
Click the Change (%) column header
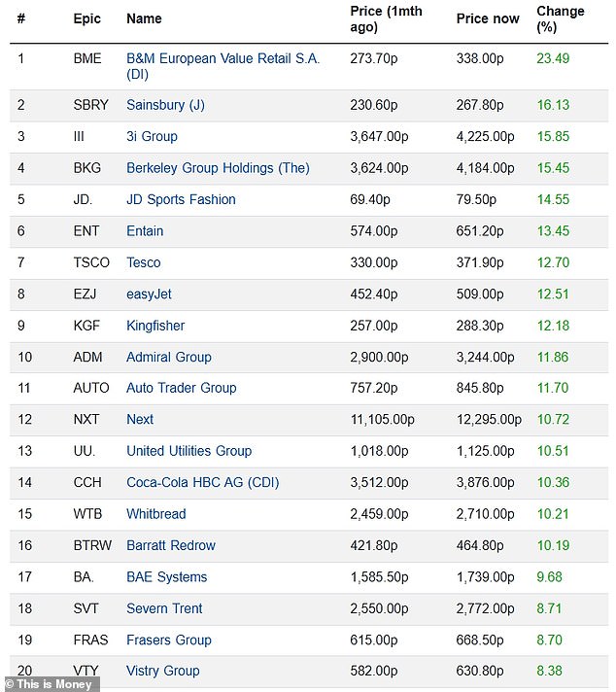click(561, 19)
